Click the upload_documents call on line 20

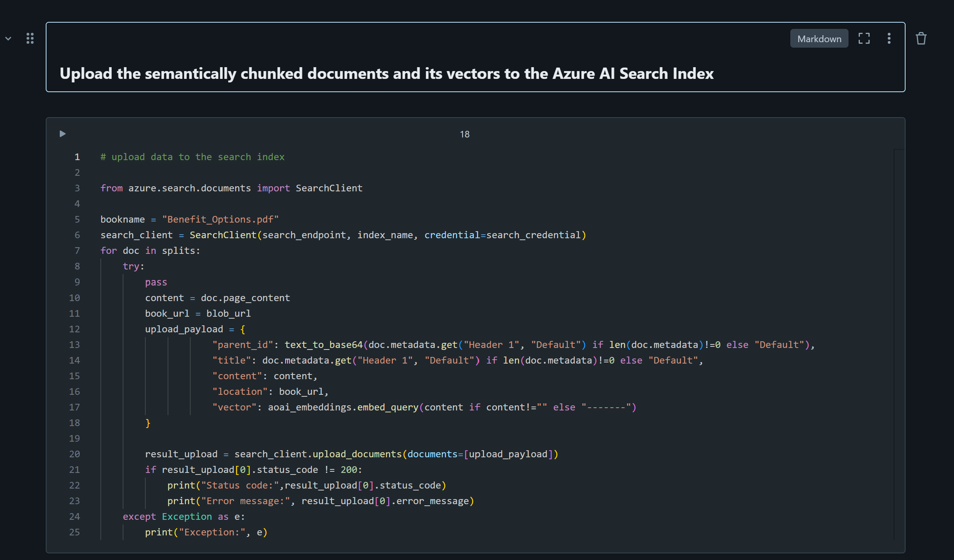(x=357, y=454)
